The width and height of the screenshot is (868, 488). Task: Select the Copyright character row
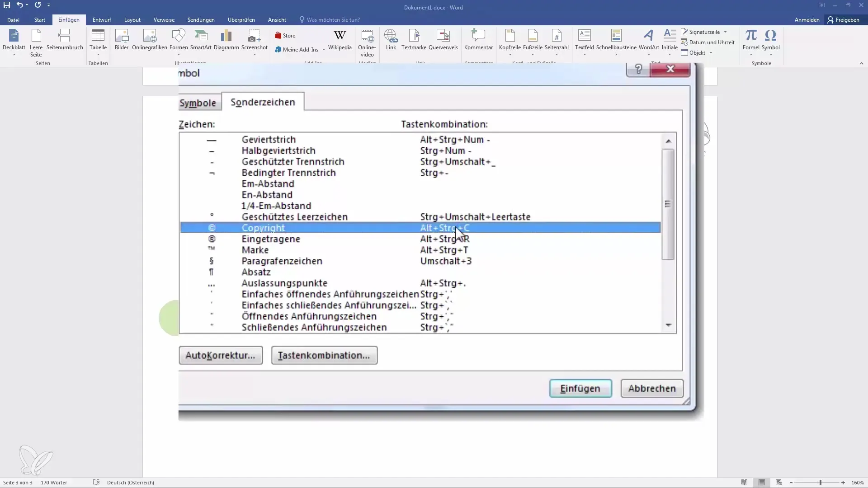[x=420, y=228]
